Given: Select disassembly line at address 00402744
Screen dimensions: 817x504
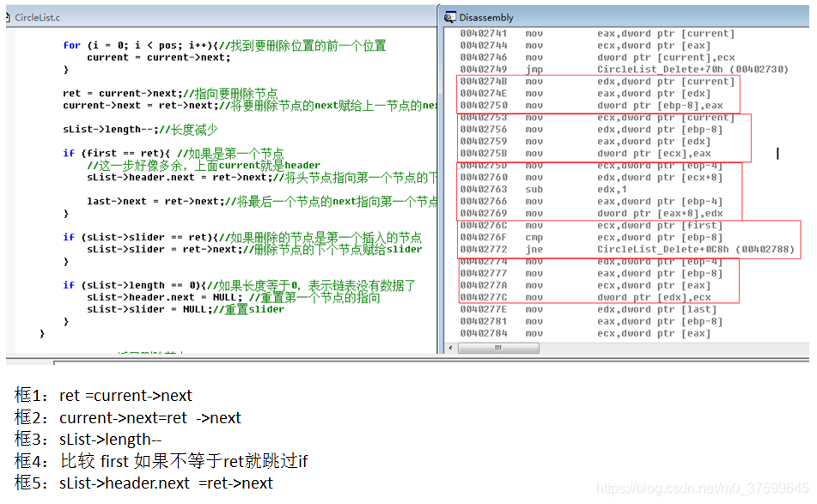Looking at the screenshot, I should pos(585,46).
